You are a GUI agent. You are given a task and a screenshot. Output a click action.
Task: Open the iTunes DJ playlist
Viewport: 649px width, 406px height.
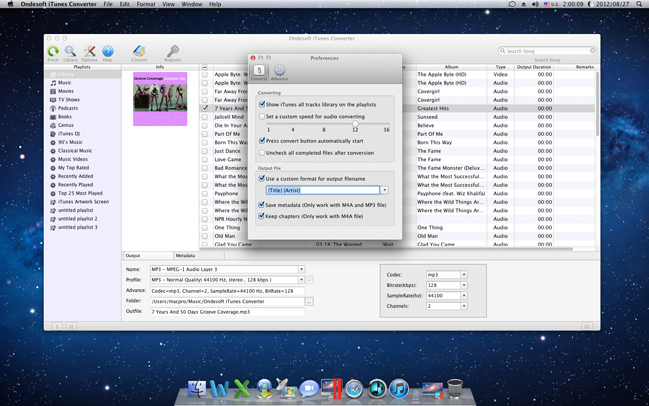coord(69,134)
